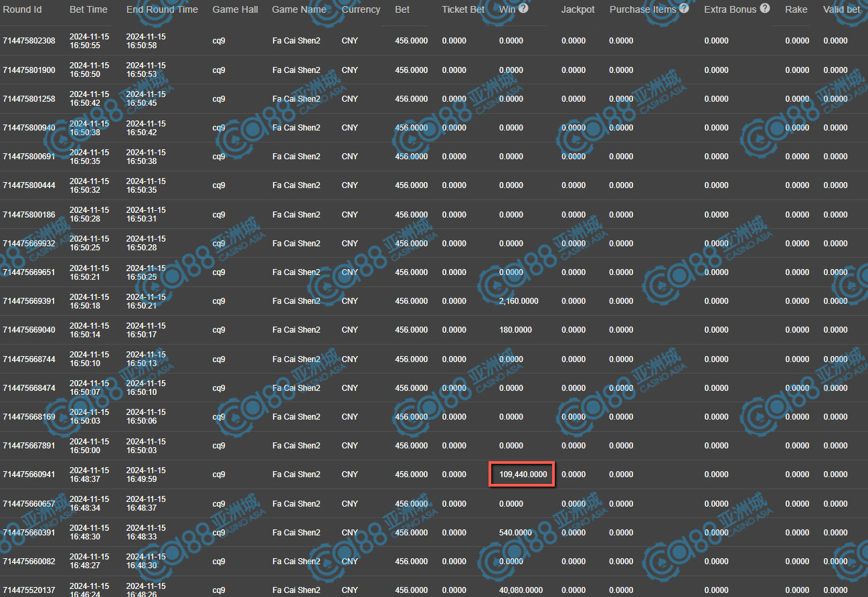Select round ID 714475669040
The height and width of the screenshot is (597, 868).
[x=29, y=330]
